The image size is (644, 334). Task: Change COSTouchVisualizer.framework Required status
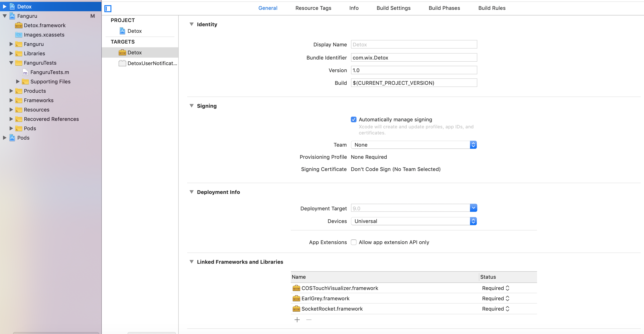496,288
